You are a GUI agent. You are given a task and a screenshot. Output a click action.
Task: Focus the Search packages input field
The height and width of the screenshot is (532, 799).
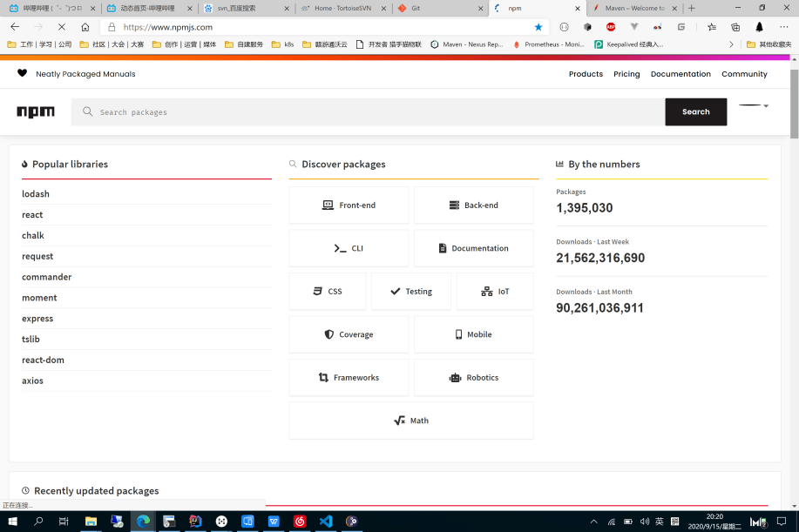(x=368, y=111)
